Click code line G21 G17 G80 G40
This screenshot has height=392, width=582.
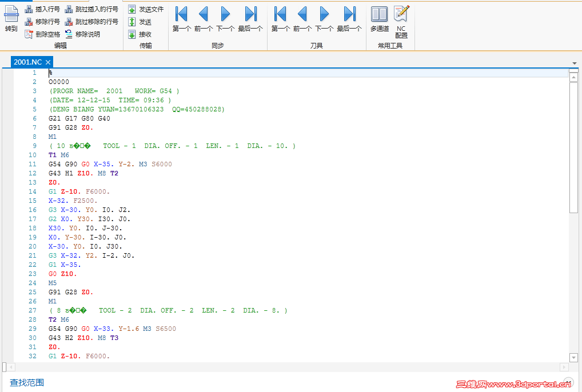(79, 118)
